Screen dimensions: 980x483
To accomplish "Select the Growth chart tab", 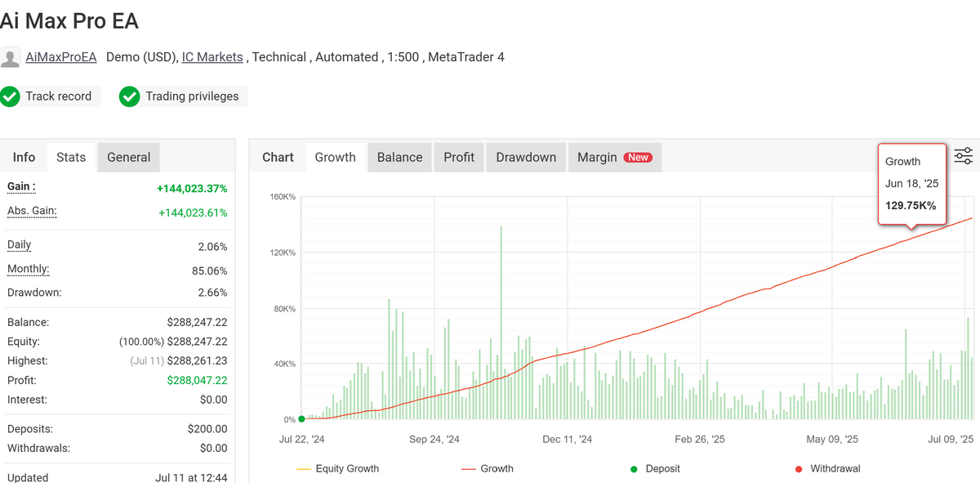I will (x=336, y=158).
